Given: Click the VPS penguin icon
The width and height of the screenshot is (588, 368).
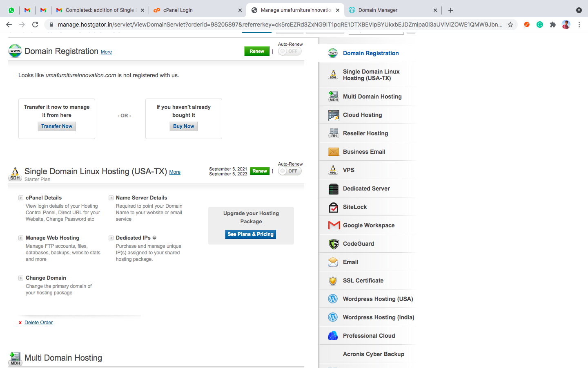Looking at the screenshot, I should tap(333, 170).
